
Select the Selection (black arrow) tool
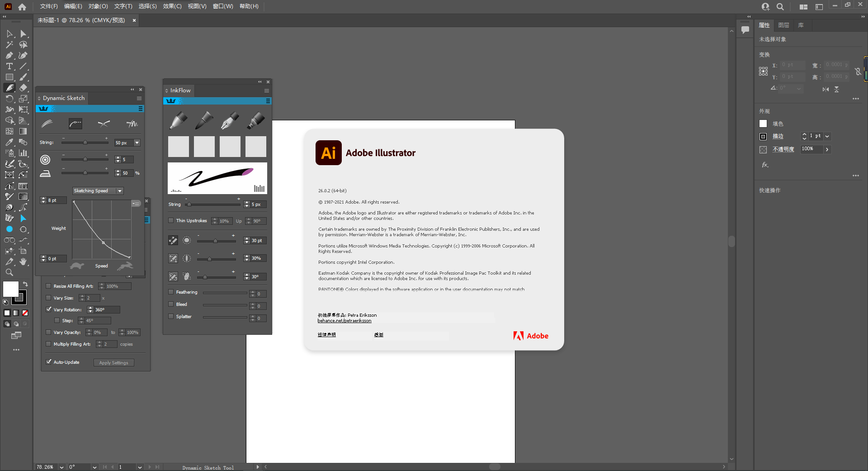(9, 34)
